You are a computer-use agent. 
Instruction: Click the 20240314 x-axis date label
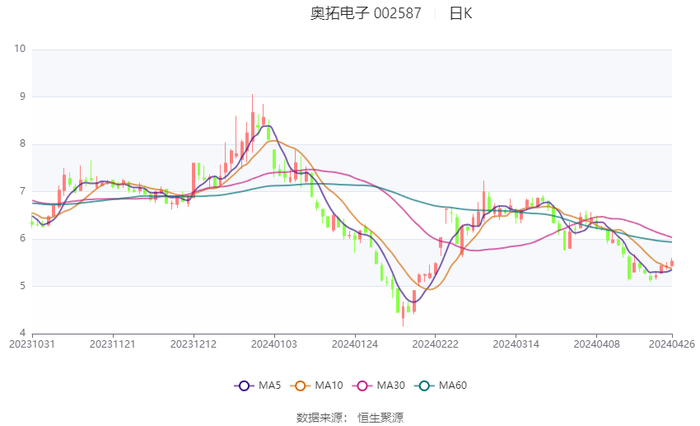point(514,344)
